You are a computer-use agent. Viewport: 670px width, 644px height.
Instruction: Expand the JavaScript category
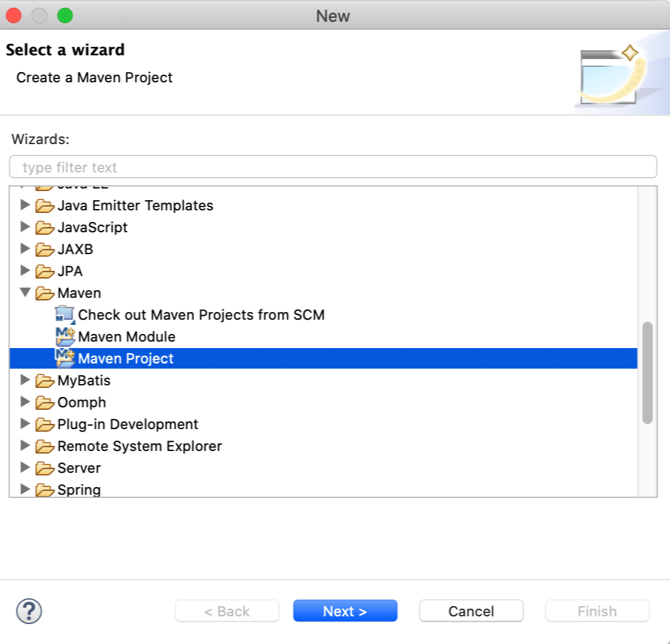point(25,226)
